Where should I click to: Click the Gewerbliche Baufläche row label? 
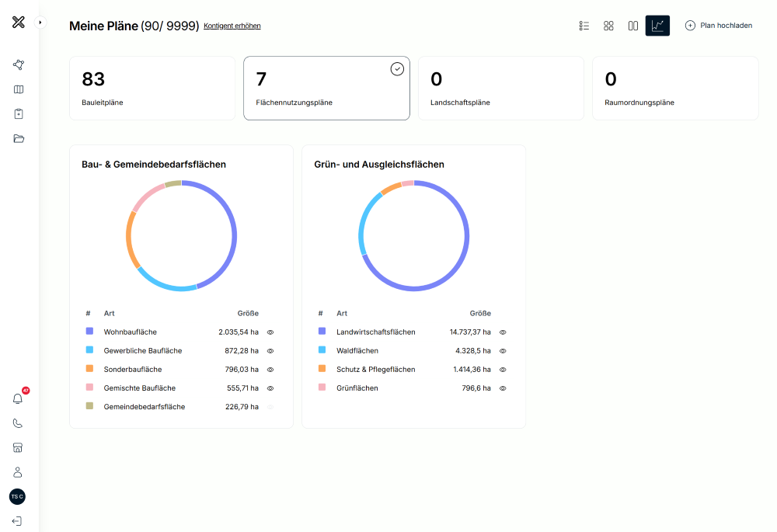pyautogui.click(x=143, y=351)
